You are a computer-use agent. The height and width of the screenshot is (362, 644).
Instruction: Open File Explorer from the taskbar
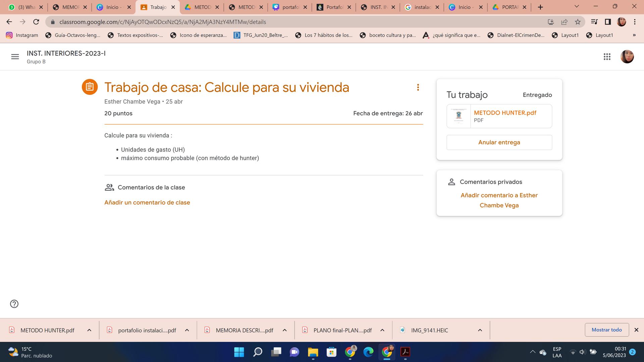pyautogui.click(x=313, y=352)
